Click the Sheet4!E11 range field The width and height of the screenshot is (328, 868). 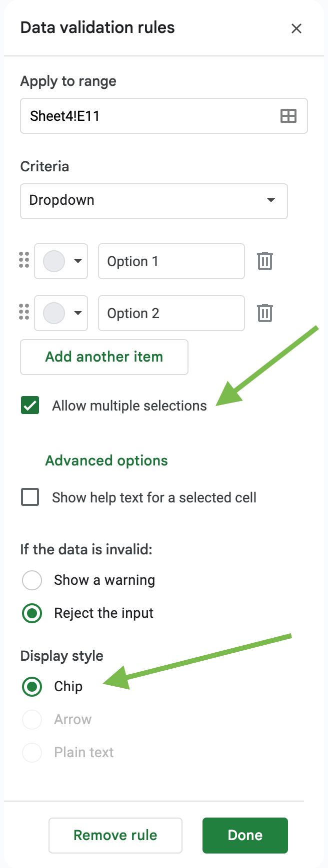pyautogui.click(x=164, y=116)
